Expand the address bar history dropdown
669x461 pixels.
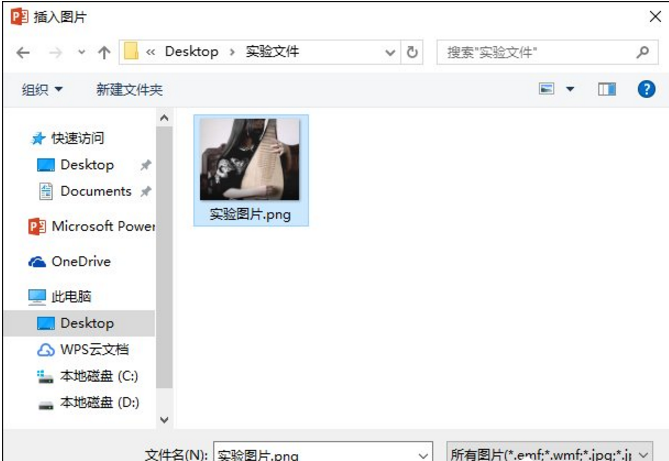pyautogui.click(x=390, y=53)
